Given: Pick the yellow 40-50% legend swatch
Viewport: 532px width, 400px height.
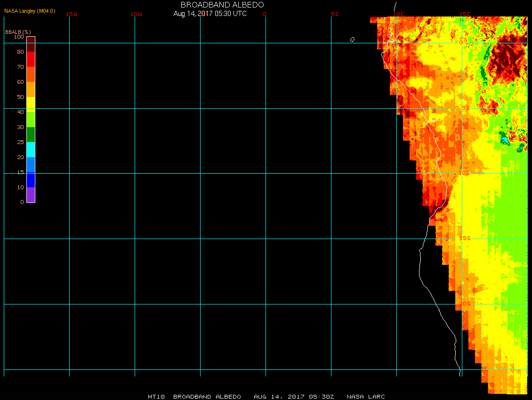Looking at the screenshot, I should pyautogui.click(x=31, y=104).
